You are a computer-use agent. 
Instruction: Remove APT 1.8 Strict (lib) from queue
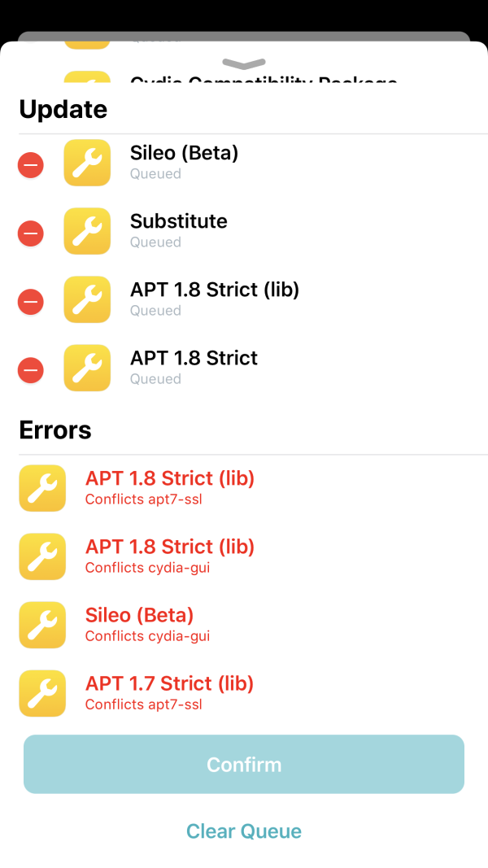click(x=31, y=302)
